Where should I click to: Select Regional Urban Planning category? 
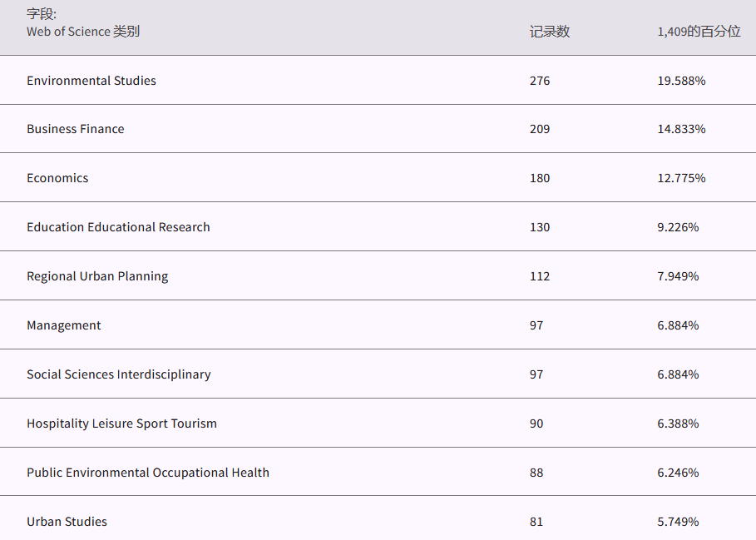click(97, 276)
